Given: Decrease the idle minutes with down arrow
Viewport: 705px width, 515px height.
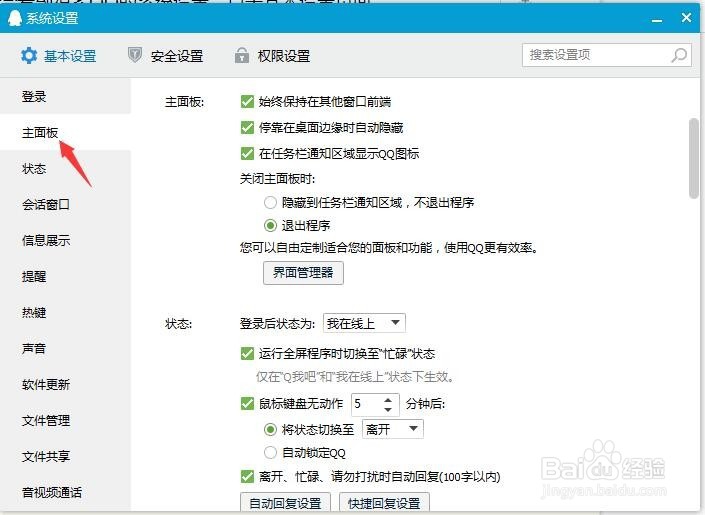Looking at the screenshot, I should pyautogui.click(x=388, y=409).
